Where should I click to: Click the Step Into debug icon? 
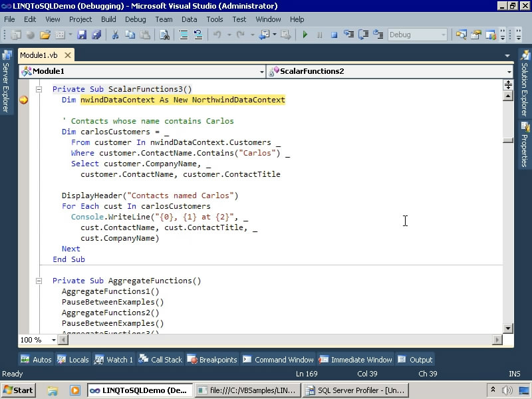348,35
